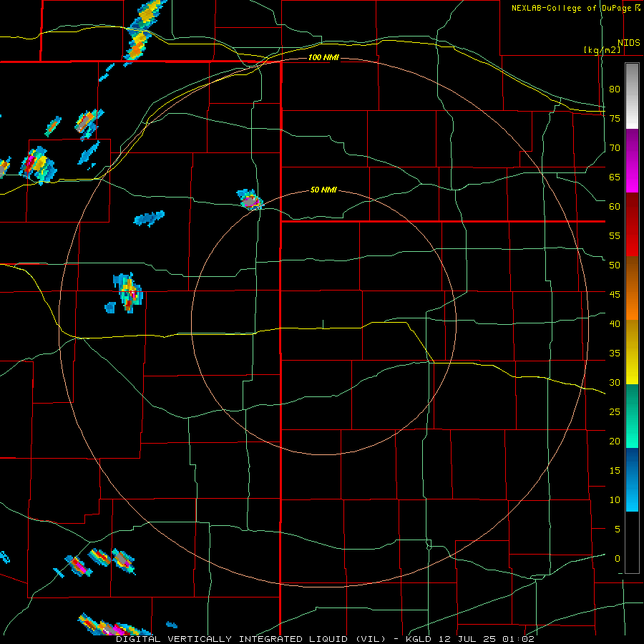644x644 pixels.
Task: Click the NEXLAB-College of DuPage credit text
Action: pyautogui.click(x=572, y=8)
